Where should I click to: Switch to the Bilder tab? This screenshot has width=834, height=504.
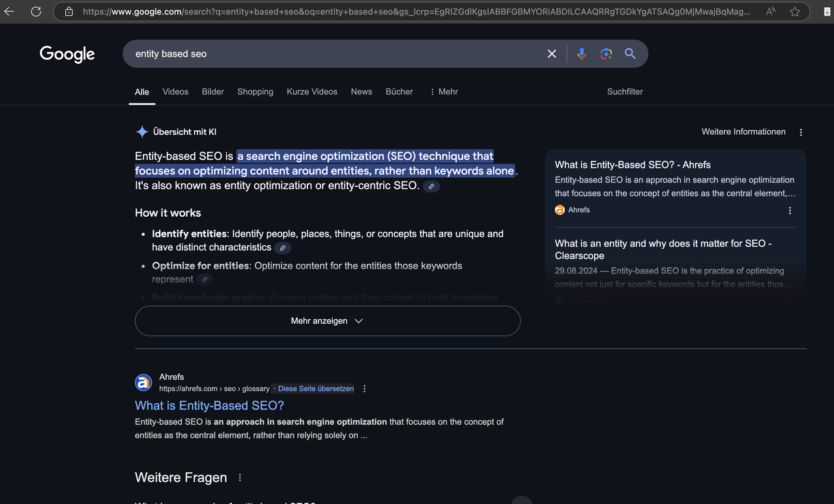click(x=212, y=92)
